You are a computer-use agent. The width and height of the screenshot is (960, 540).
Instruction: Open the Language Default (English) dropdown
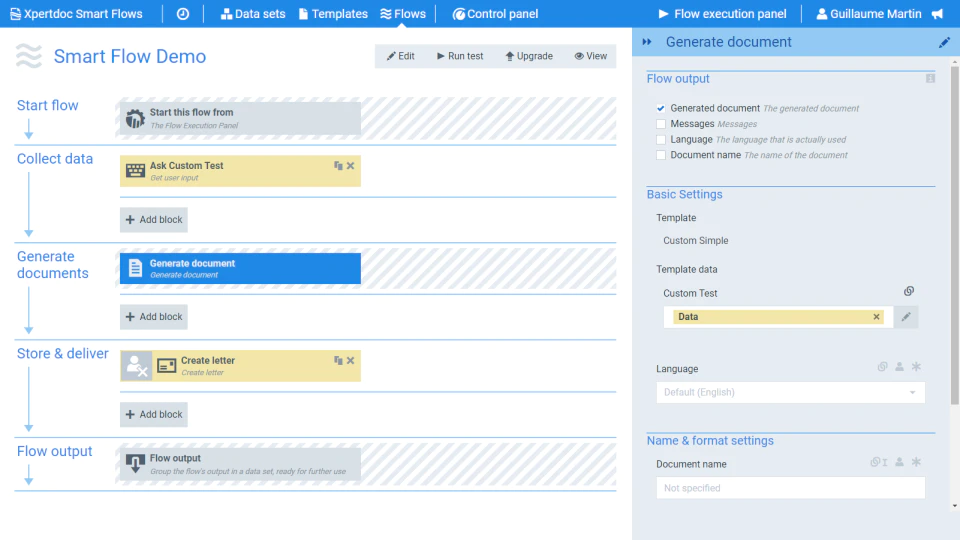[x=790, y=392]
